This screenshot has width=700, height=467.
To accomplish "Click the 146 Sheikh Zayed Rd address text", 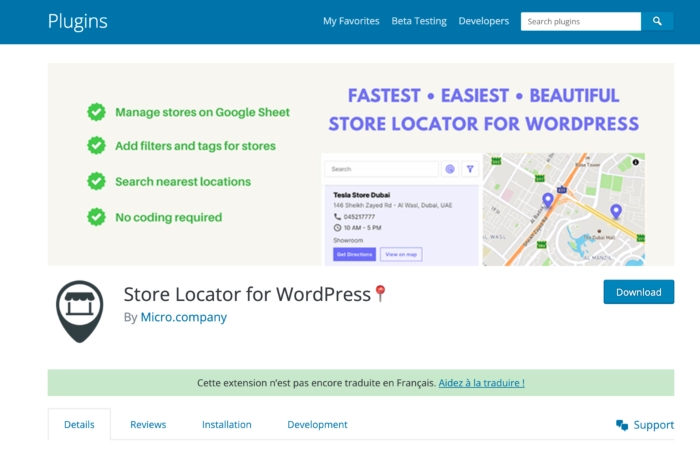I will point(392,205).
